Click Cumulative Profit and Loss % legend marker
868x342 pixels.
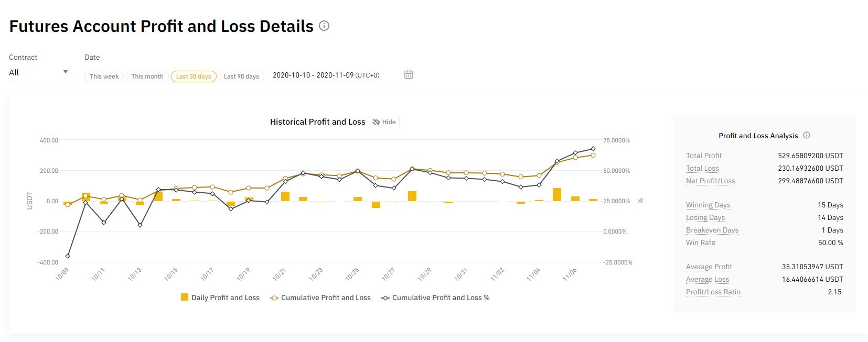tap(385, 298)
